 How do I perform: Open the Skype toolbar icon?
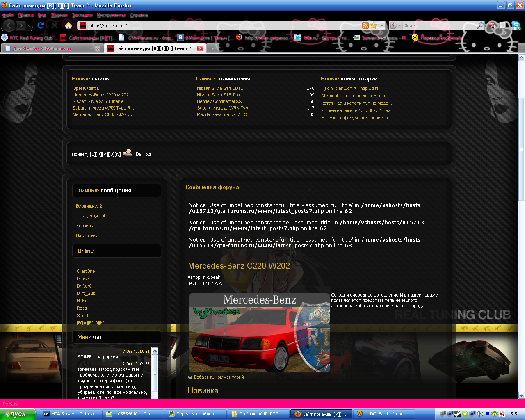(x=516, y=26)
